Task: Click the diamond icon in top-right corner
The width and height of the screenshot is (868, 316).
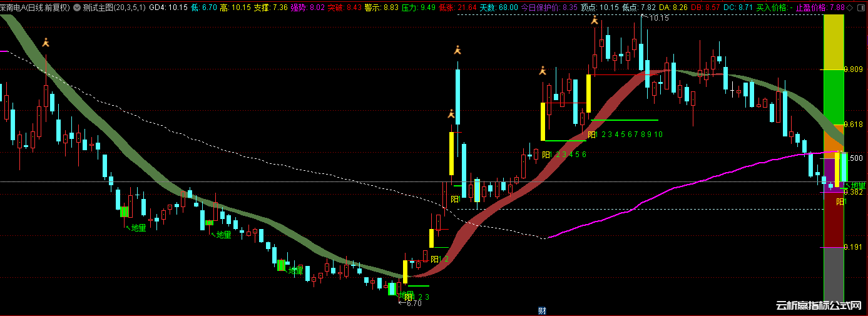Action: pyautogui.click(x=849, y=8)
